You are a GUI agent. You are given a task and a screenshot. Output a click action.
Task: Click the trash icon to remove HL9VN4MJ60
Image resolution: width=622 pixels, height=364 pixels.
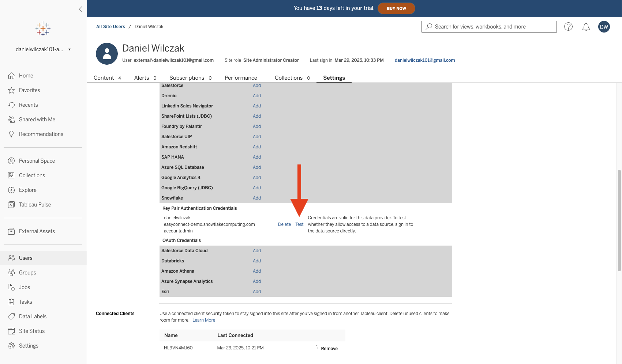(x=317, y=348)
